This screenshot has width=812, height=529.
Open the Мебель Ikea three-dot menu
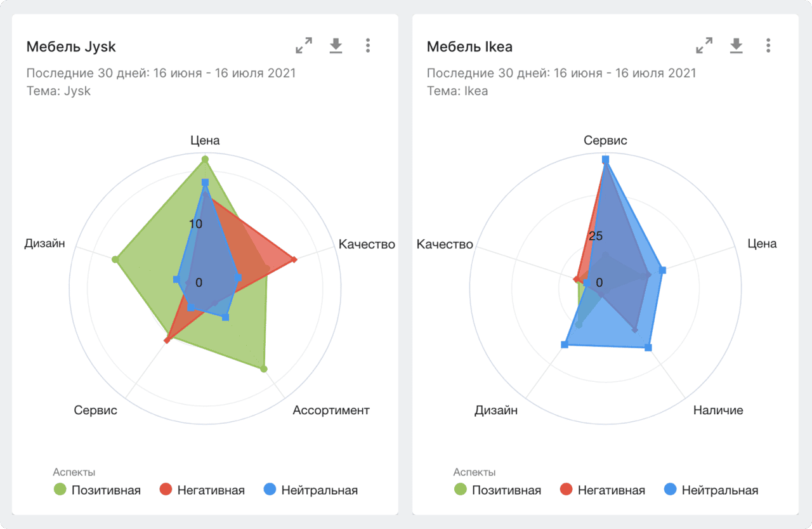pyautogui.click(x=768, y=46)
